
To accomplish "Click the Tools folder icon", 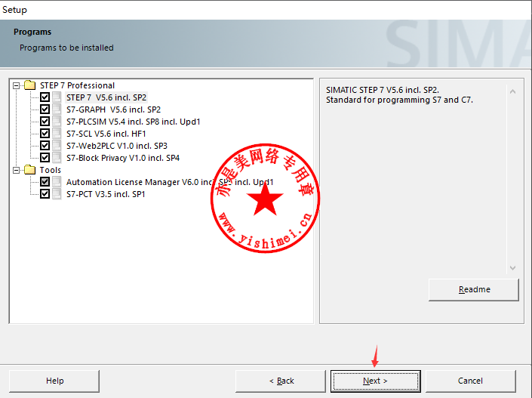I will click(x=30, y=170).
